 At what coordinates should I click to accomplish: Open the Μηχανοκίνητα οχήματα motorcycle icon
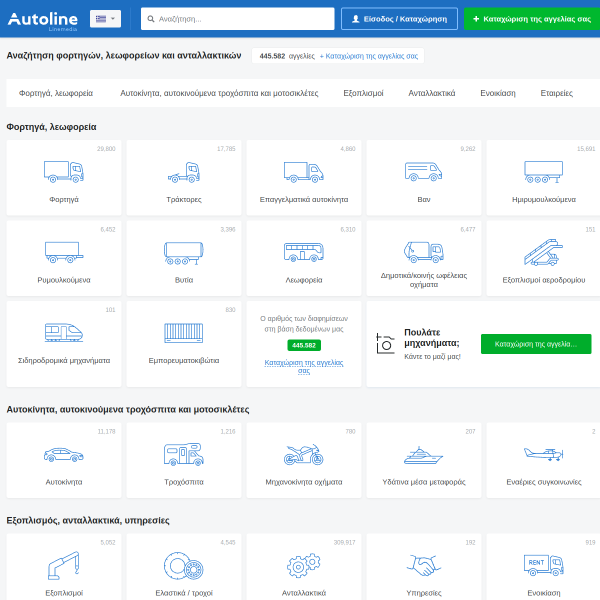click(304, 455)
